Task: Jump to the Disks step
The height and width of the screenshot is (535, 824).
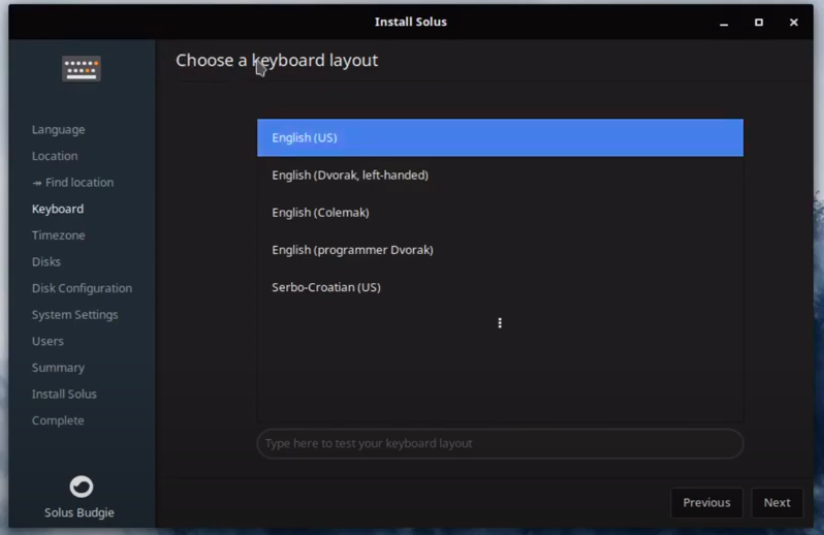Action: click(46, 262)
